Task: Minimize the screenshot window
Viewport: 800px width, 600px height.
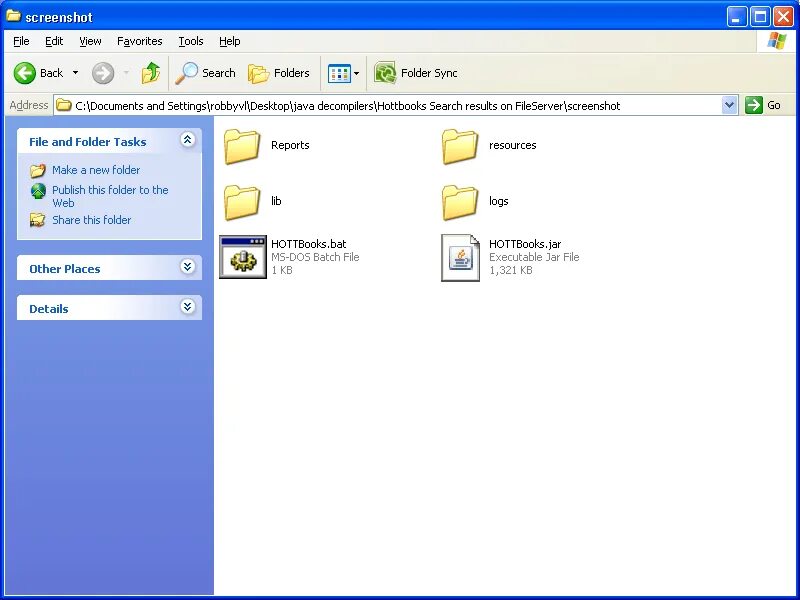Action: pyautogui.click(x=736, y=16)
